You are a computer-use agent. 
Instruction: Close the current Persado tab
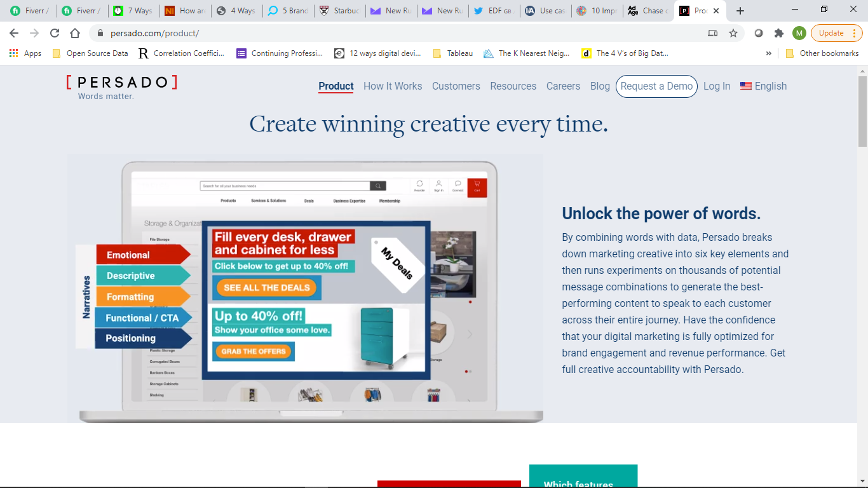(x=716, y=11)
